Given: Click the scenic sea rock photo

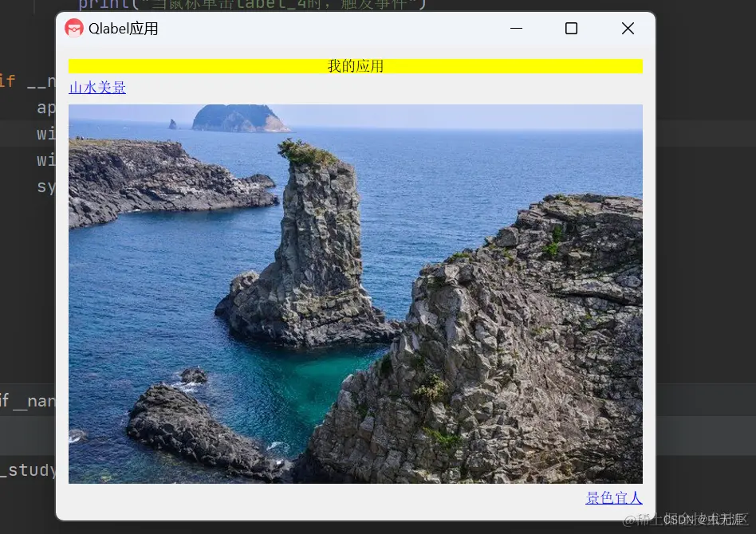Looking at the screenshot, I should [x=355, y=293].
